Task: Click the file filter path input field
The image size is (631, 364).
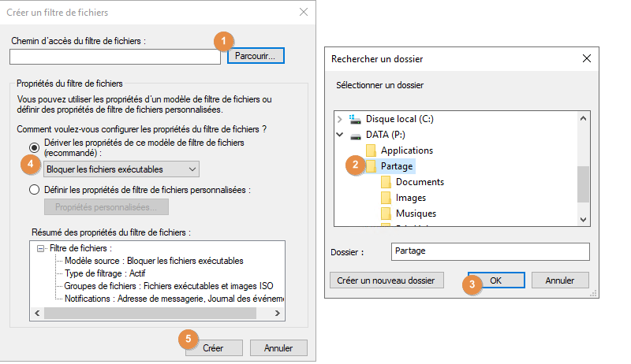Action: pos(115,57)
